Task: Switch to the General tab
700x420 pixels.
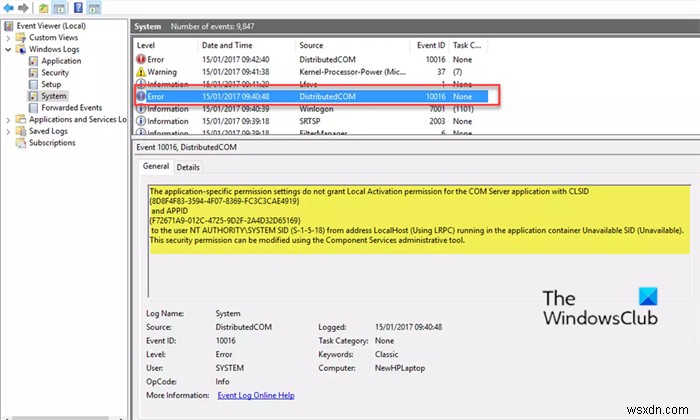Action: tap(156, 166)
